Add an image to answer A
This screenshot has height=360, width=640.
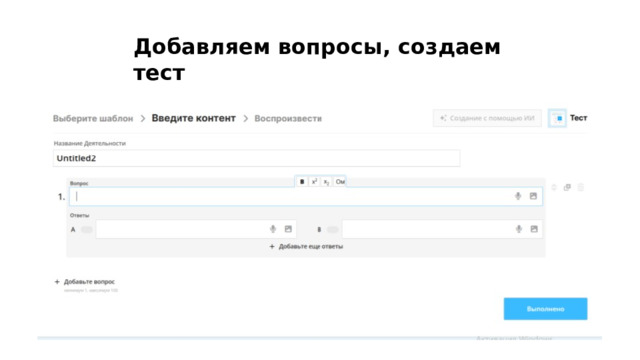pos(288,229)
